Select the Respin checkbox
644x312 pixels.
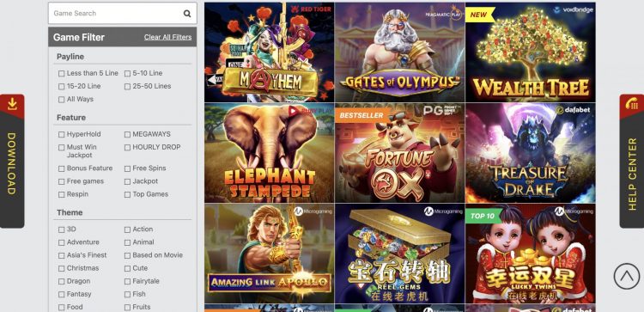click(62, 195)
